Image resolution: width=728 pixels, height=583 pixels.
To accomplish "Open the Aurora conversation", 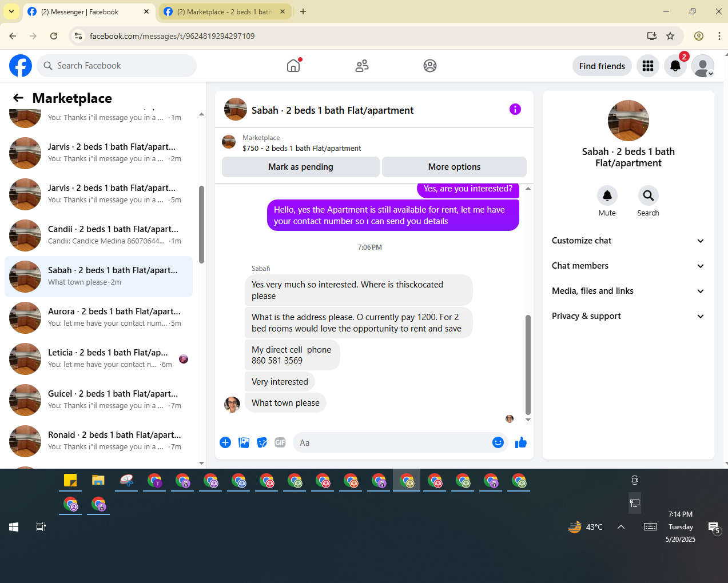I will point(98,317).
